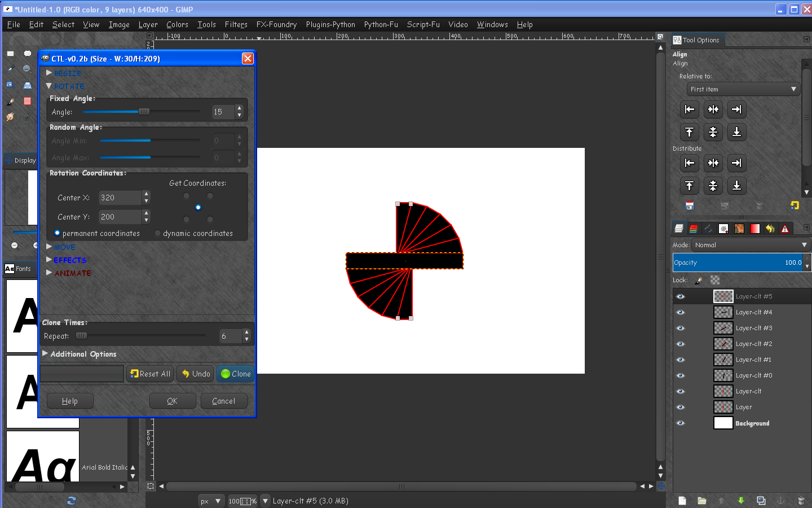Align top edge in Align section
This screenshot has height=508, width=812.
690,132
